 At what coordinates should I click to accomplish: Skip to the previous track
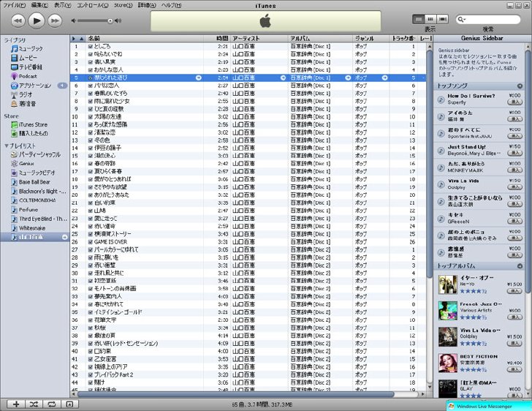(x=18, y=21)
